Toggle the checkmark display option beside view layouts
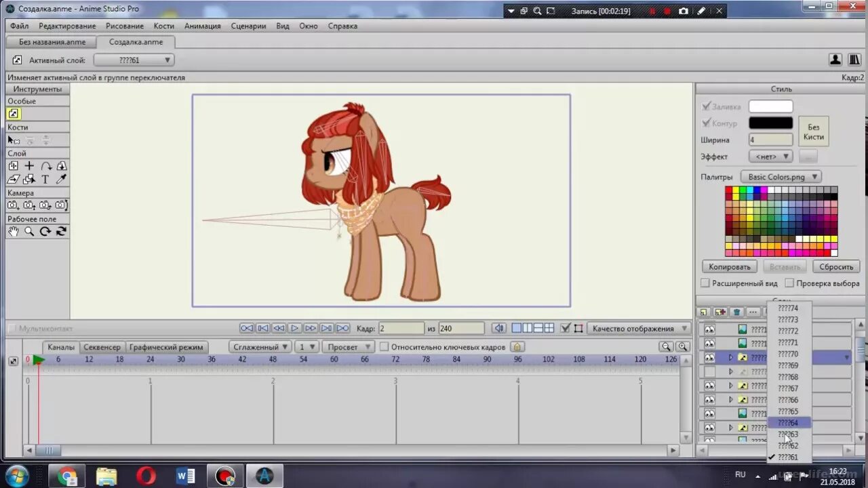 point(566,328)
